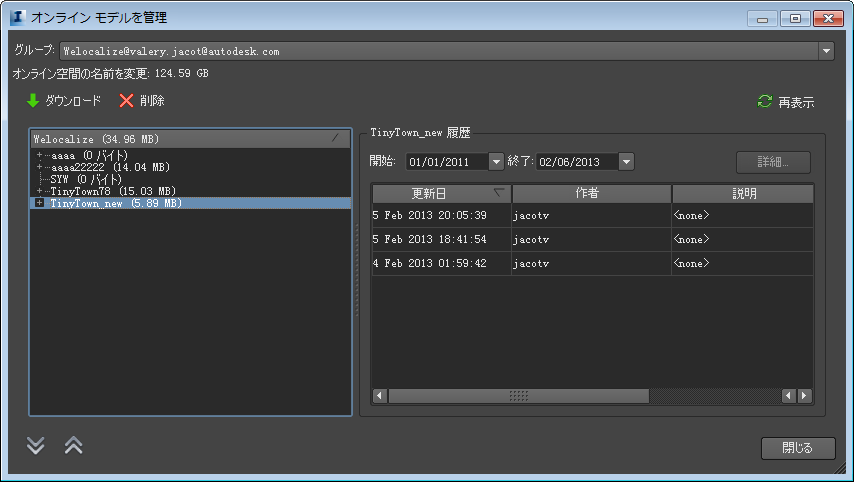Viewport: 854px width, 482px height.
Task: Click the red X delete icon
Action: click(x=126, y=101)
